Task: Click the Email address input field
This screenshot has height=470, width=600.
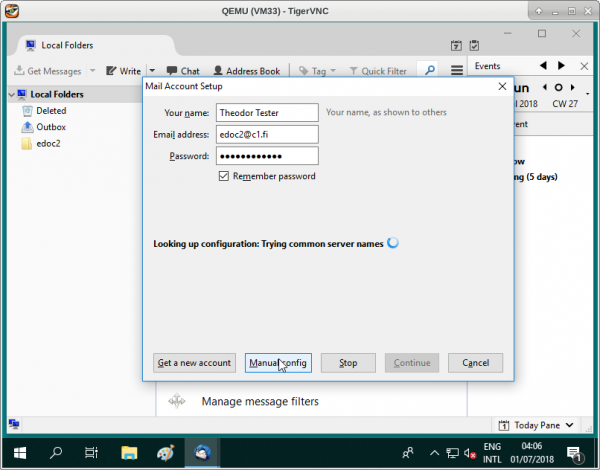Action: point(267,134)
